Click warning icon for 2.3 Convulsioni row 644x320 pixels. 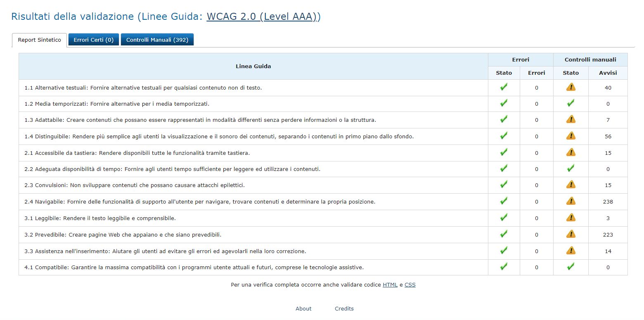(571, 185)
